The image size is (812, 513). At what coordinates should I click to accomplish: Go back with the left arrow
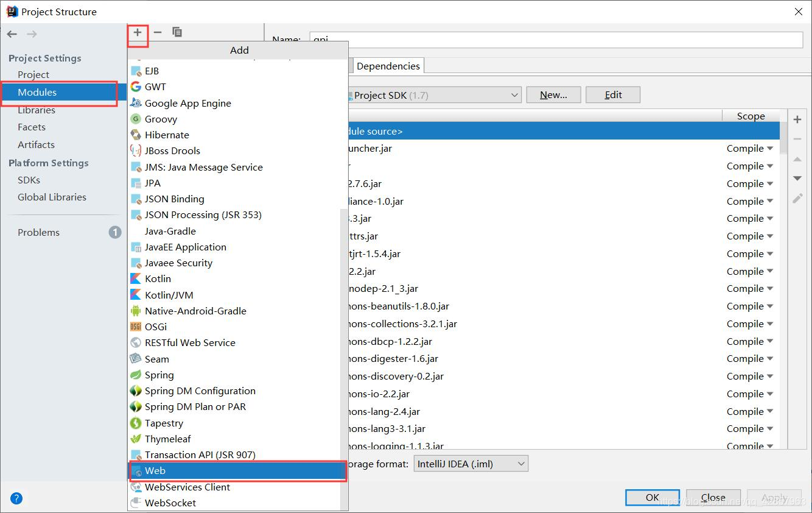tap(12, 34)
